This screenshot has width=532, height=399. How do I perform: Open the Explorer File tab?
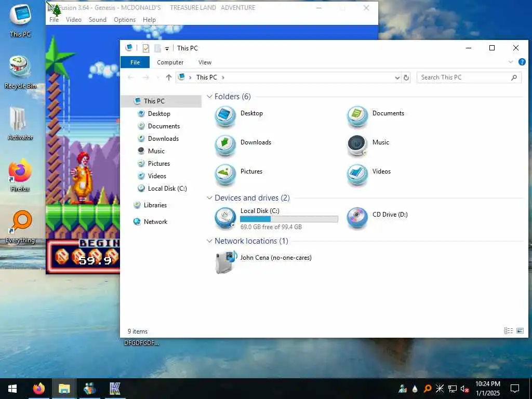coord(135,62)
